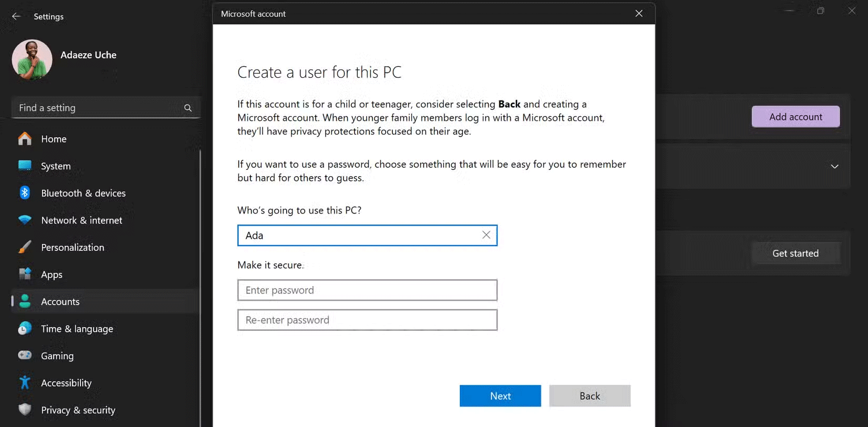The height and width of the screenshot is (427, 868).
Task: Select the Personalization paintbrush icon
Action: coord(25,247)
